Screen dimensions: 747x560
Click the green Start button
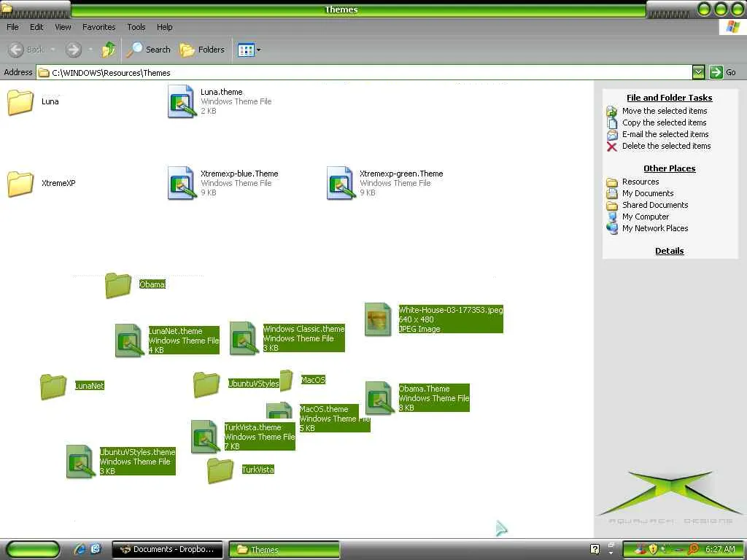33,550
